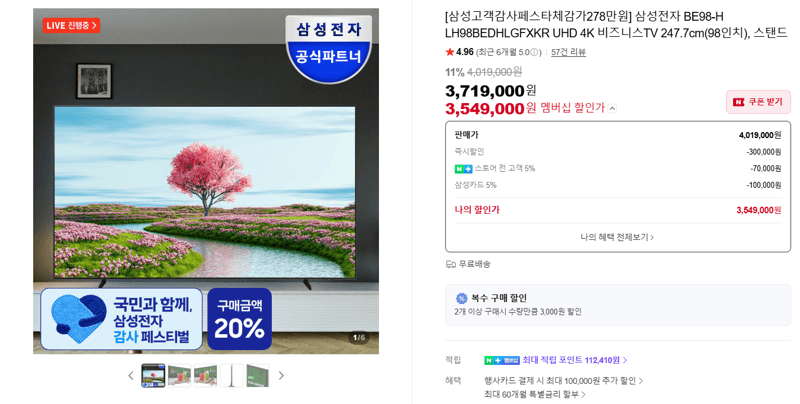Click the -100,000원 discount value
This screenshot has width=800, height=404.
pyautogui.click(x=764, y=185)
